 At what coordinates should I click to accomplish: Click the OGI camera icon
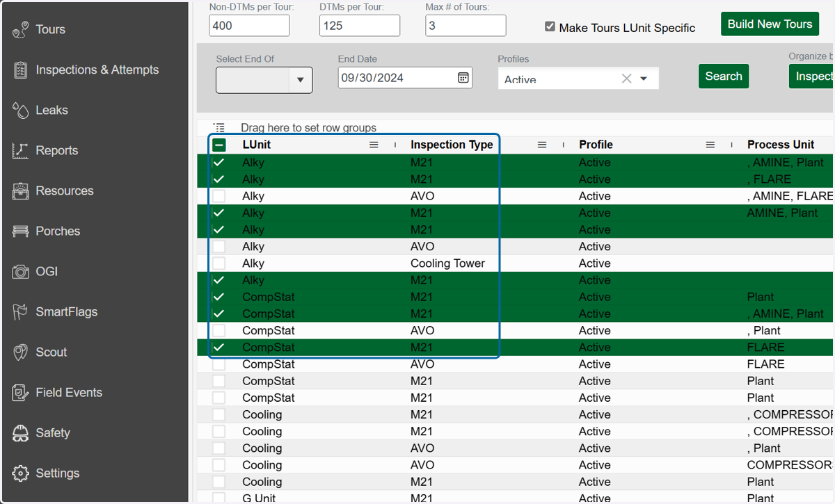[21, 271]
